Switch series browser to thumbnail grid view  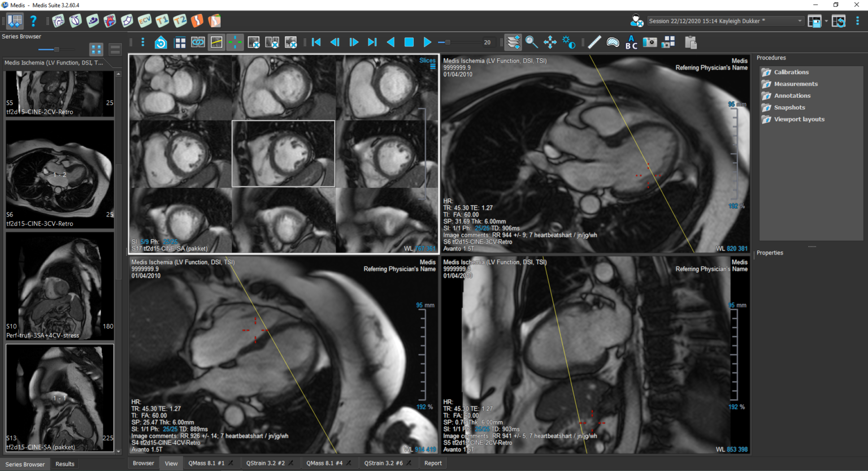click(x=96, y=50)
